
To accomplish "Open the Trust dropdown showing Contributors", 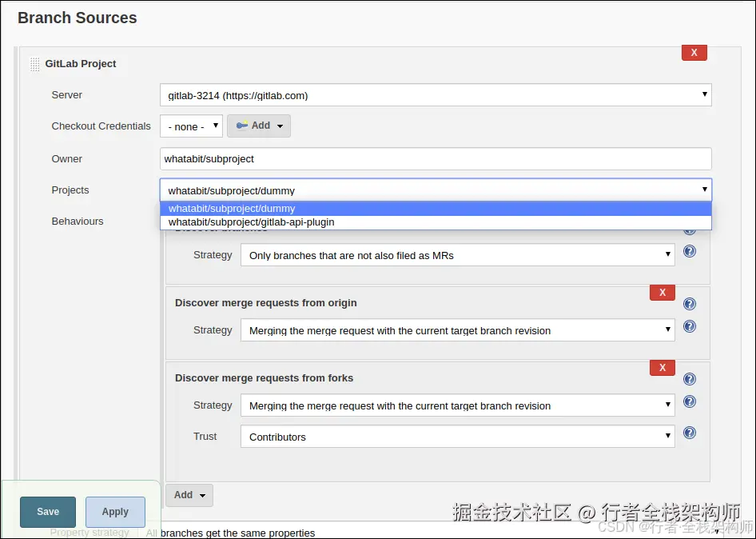I will [458, 436].
